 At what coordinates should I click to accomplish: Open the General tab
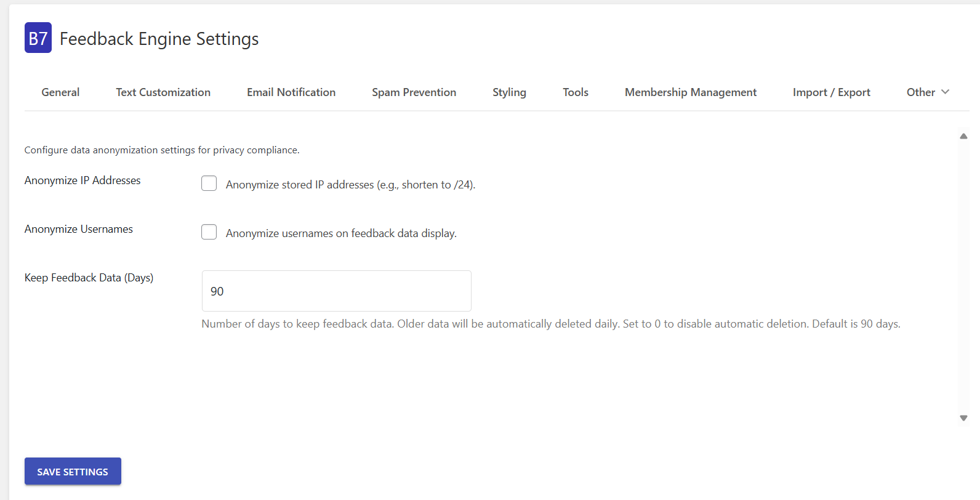pos(60,92)
